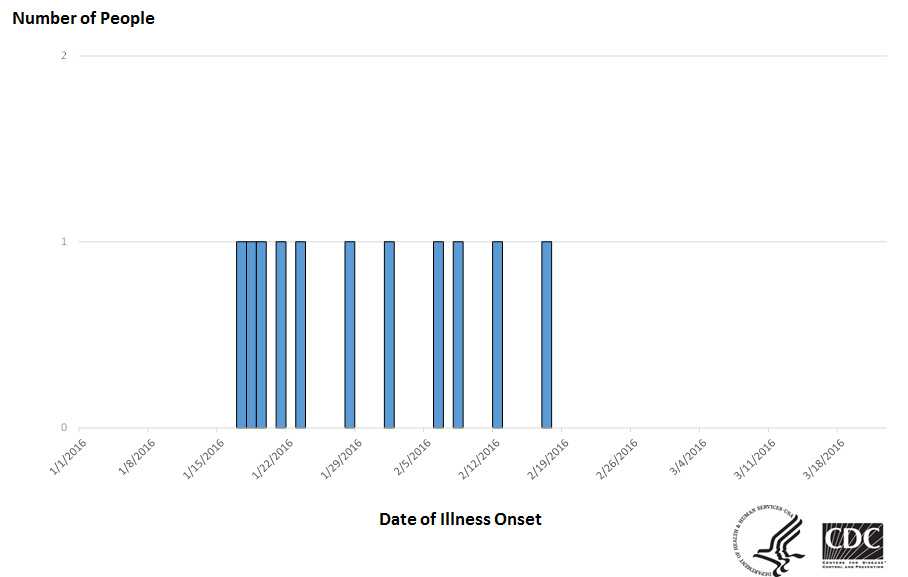Click the Health & Human Services eagle logo
This screenshot has height=577, width=908.
[x=768, y=540]
